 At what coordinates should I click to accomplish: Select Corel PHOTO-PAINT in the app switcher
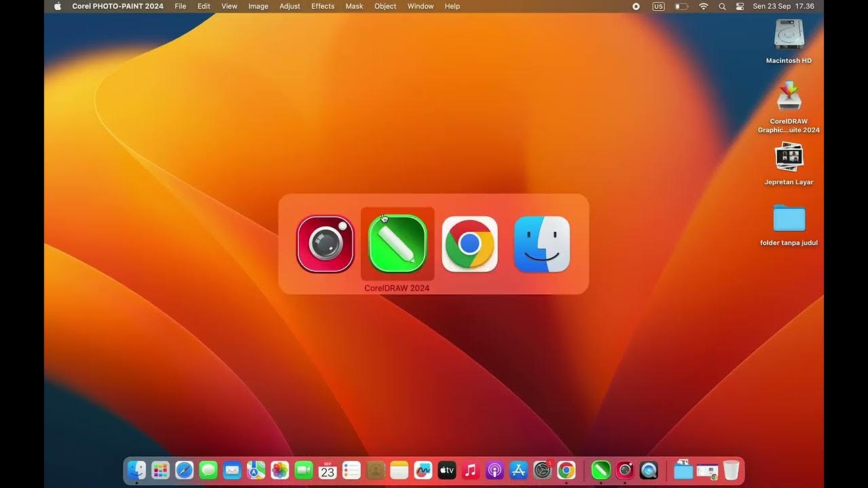click(x=325, y=244)
